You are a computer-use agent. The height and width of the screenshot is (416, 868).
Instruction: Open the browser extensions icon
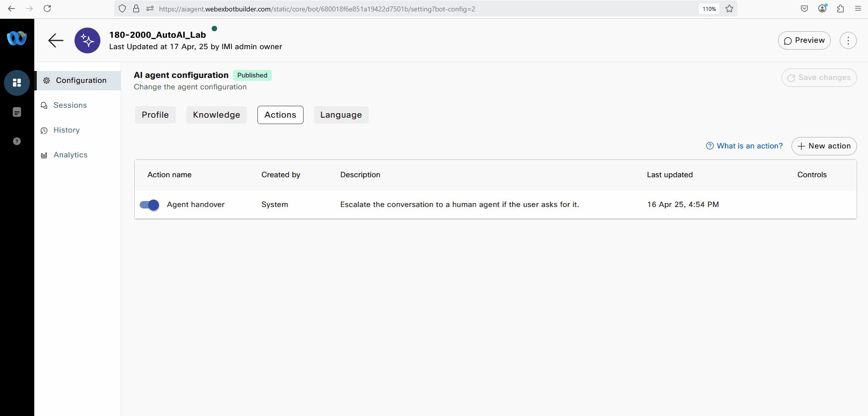(840, 8)
